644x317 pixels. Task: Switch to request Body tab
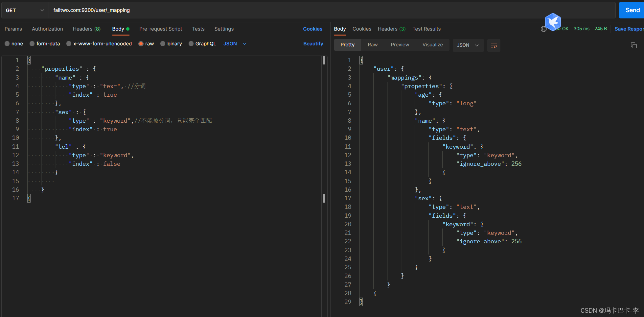coord(121,29)
